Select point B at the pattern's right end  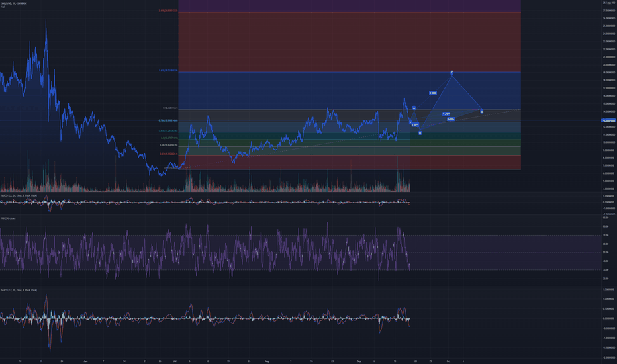coord(482,112)
